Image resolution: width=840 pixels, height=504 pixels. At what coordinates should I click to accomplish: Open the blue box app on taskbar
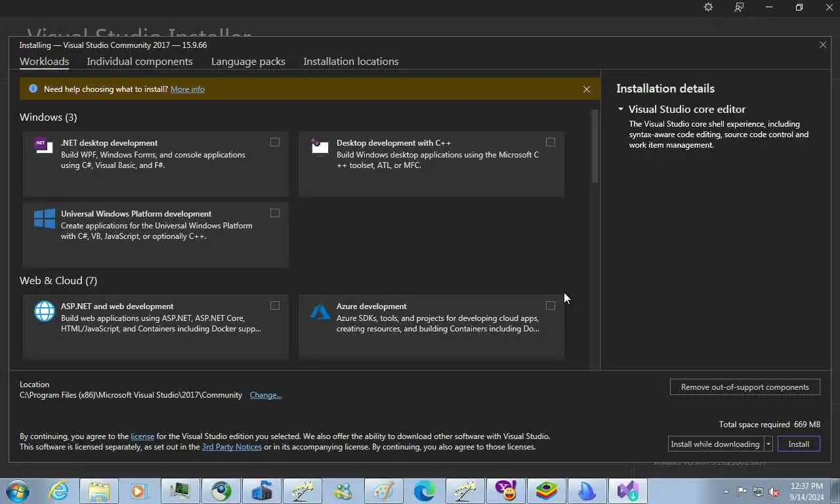[262, 491]
